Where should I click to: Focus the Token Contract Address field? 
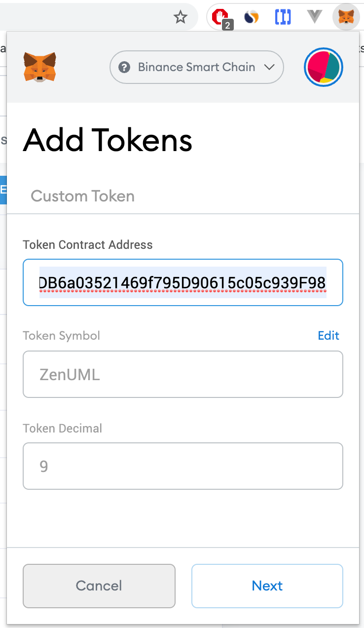click(182, 283)
